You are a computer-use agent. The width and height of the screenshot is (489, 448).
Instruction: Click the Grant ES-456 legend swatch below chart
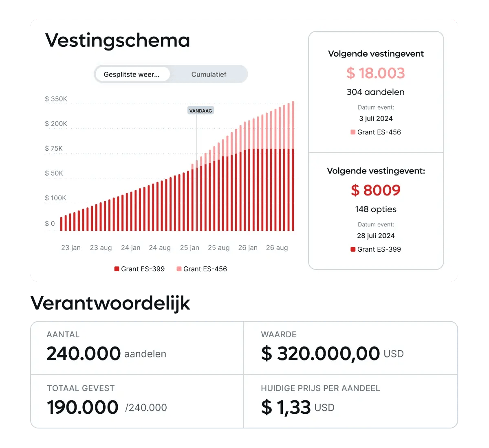coord(179,269)
